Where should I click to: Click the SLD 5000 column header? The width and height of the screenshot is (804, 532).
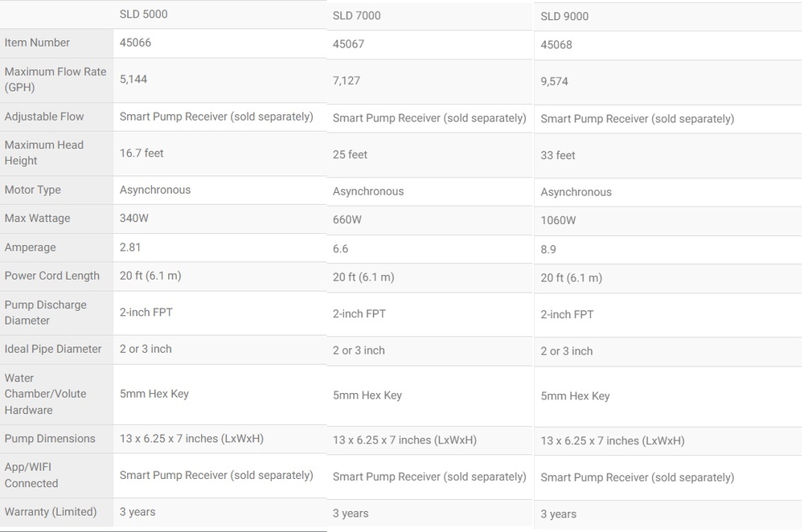(x=144, y=14)
